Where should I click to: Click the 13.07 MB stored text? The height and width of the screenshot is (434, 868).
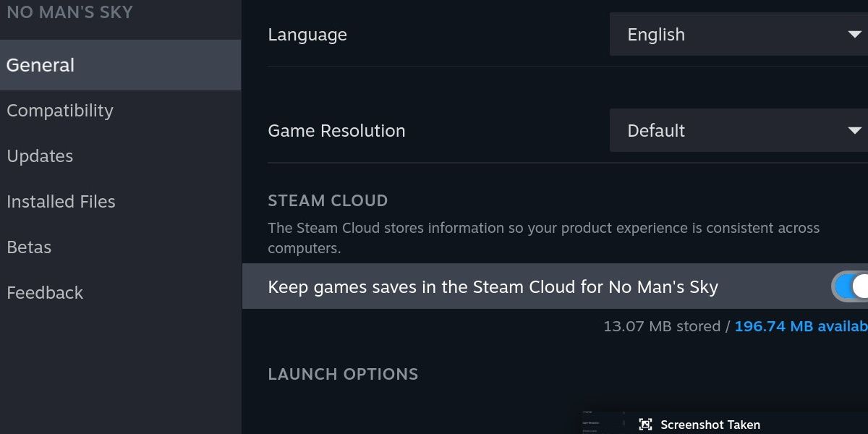click(662, 326)
